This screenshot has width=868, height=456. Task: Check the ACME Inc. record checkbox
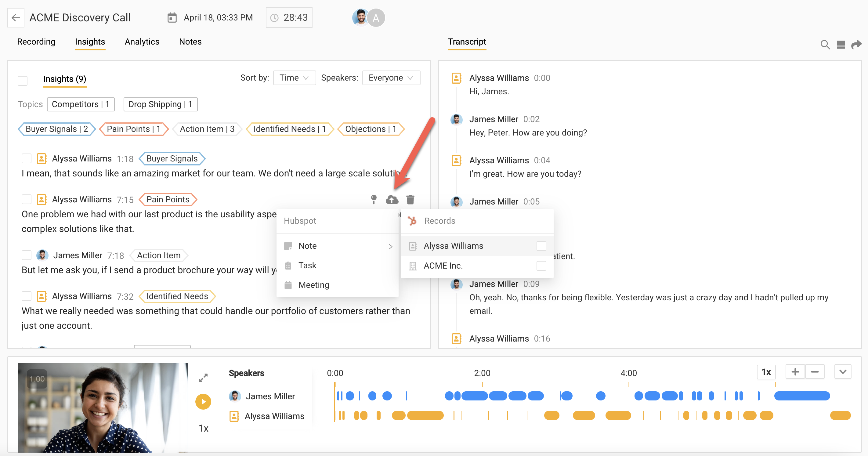(x=541, y=266)
